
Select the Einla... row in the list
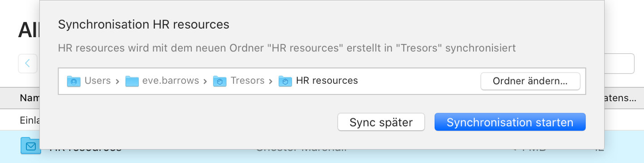pyautogui.click(x=30, y=120)
